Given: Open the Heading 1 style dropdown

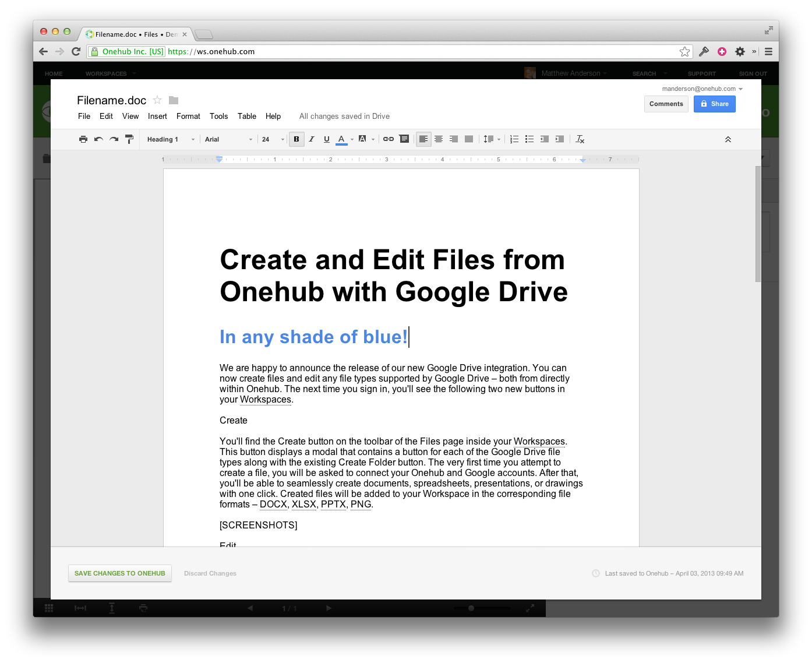Looking at the screenshot, I should pyautogui.click(x=171, y=139).
